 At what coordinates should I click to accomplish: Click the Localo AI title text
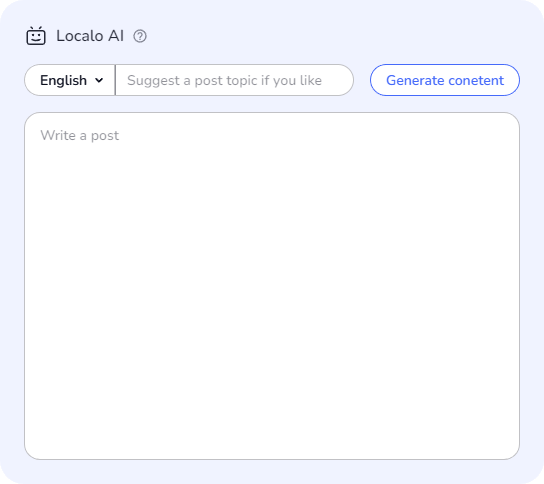click(90, 36)
